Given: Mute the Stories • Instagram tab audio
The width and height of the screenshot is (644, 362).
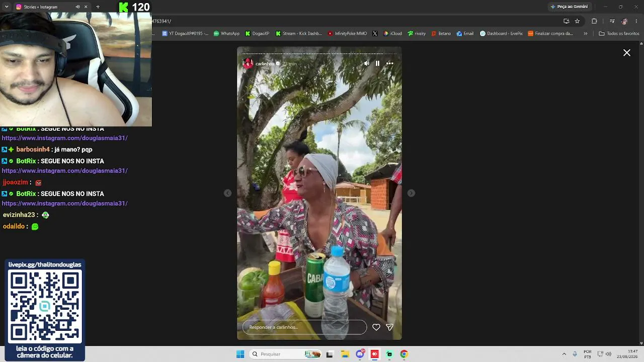Looking at the screenshot, I should click(77, 7).
